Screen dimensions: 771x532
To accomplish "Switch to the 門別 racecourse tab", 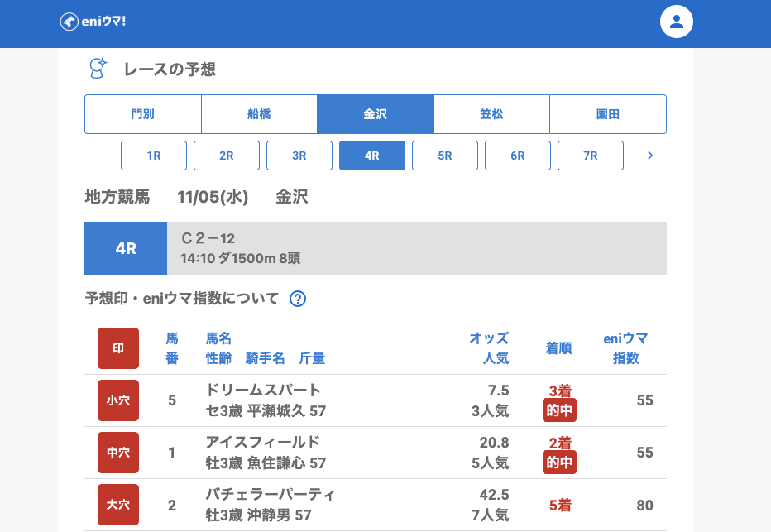I will 143,114.
